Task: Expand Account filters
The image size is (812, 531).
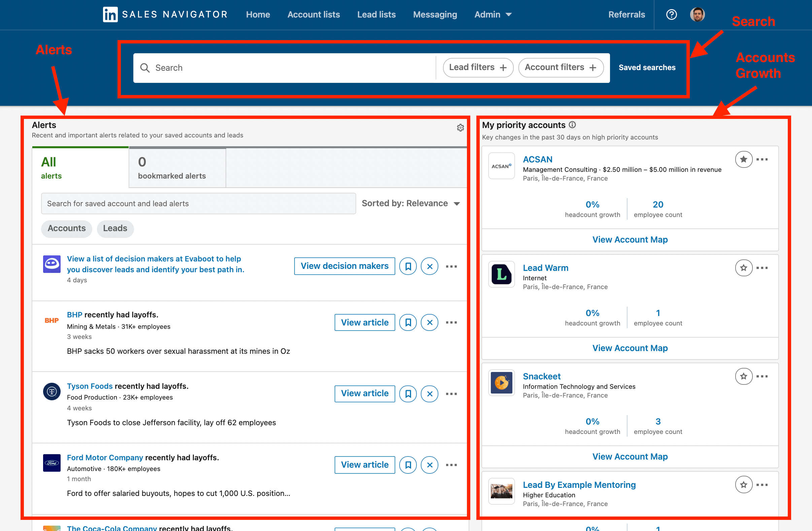Action: [561, 68]
